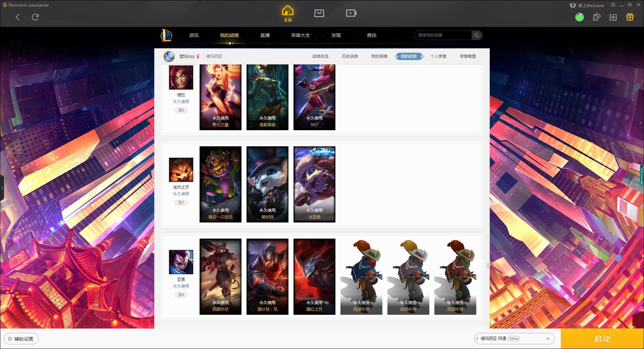
Task: Open 战绩总览 sub-tab
Action: (320, 56)
